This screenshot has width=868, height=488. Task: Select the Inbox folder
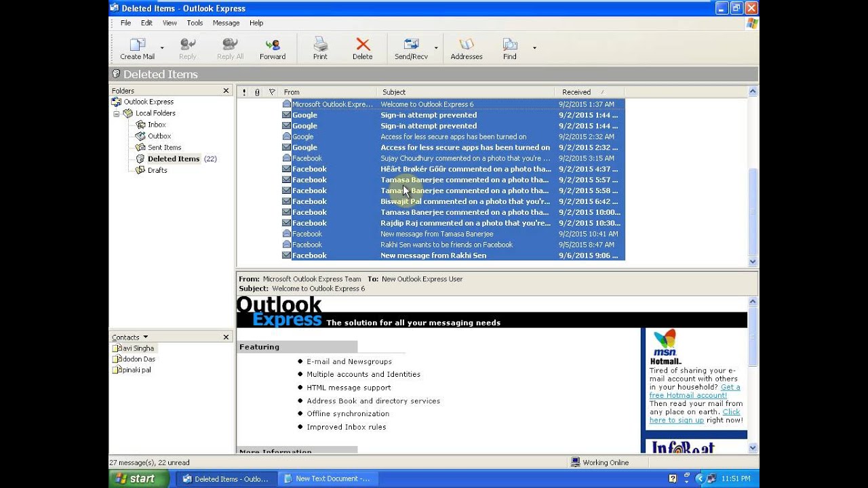coord(157,125)
